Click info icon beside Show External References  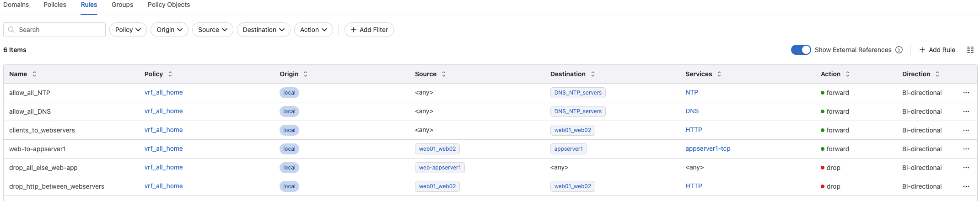tap(899, 50)
